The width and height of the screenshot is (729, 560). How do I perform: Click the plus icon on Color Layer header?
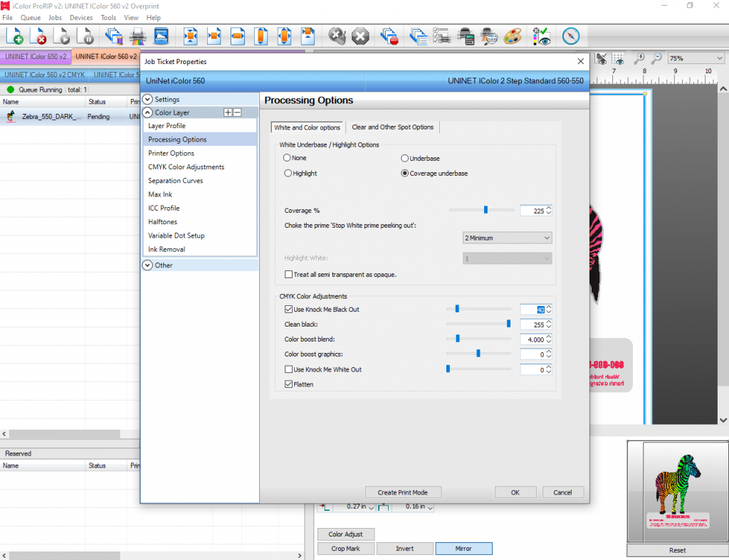(228, 112)
